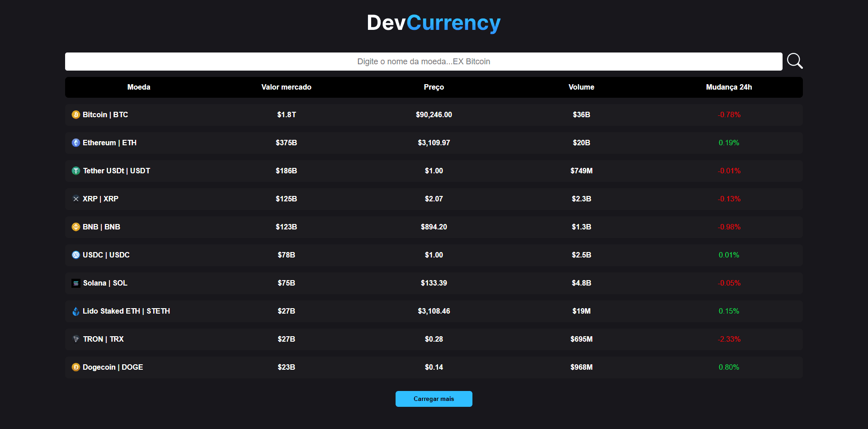The image size is (868, 429).
Task: Click the Mudança 24h column header
Action: tap(729, 87)
